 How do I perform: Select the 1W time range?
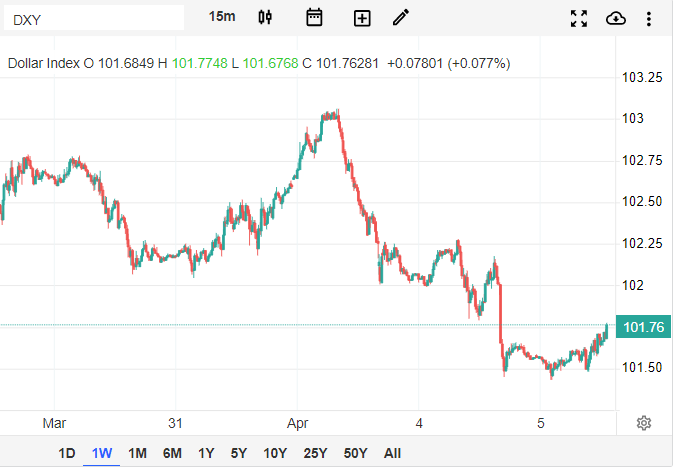pos(102,453)
